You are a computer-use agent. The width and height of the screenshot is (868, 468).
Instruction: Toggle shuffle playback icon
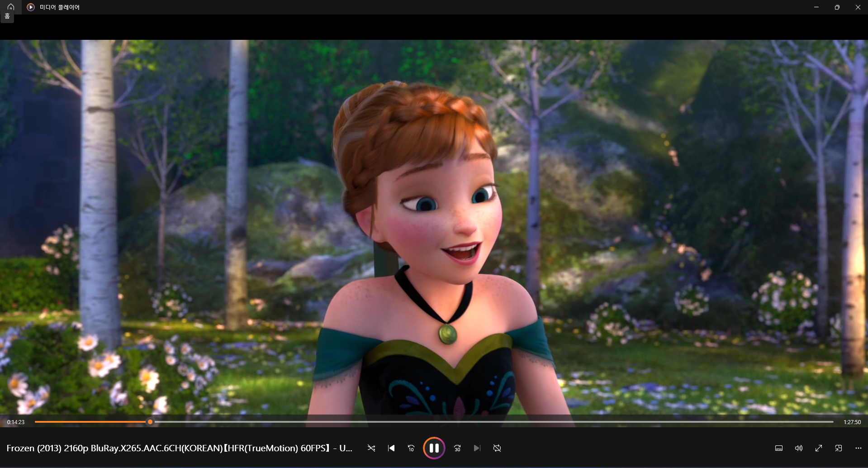pyautogui.click(x=371, y=448)
